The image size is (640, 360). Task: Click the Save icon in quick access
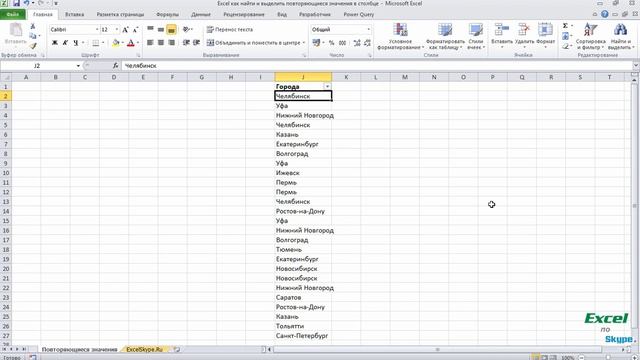(16, 3)
